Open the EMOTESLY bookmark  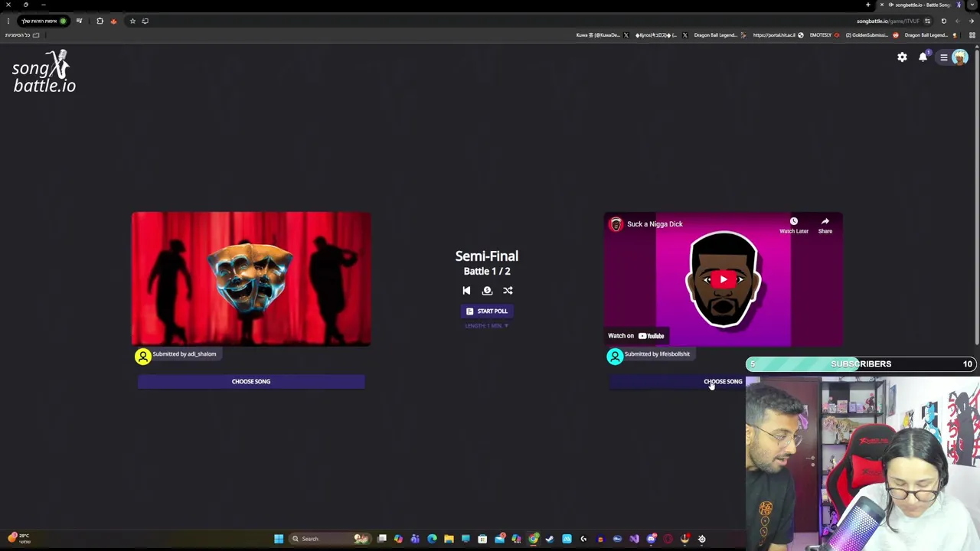tap(825, 35)
